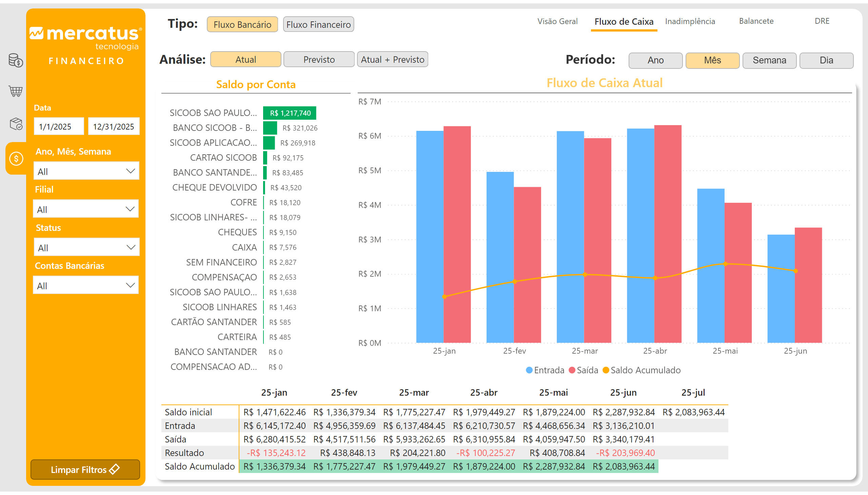The image size is (868, 495).
Task: Open the box inventory sidebar icon
Action: [16, 124]
